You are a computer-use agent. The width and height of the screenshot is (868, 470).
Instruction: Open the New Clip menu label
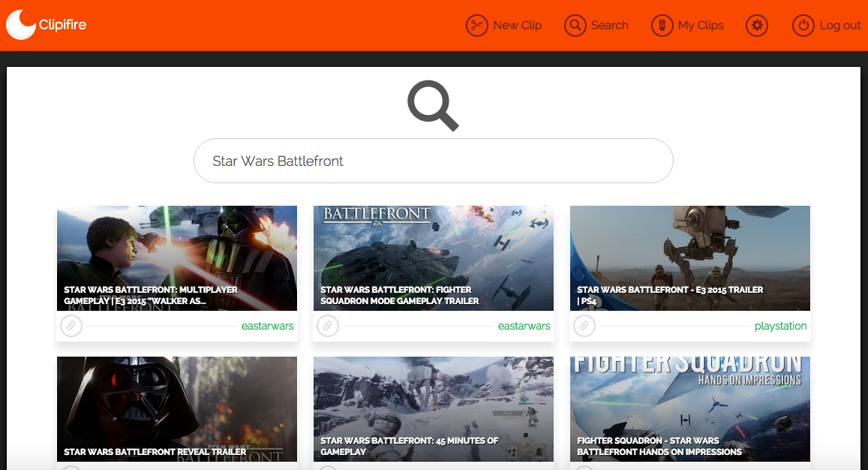tap(517, 26)
